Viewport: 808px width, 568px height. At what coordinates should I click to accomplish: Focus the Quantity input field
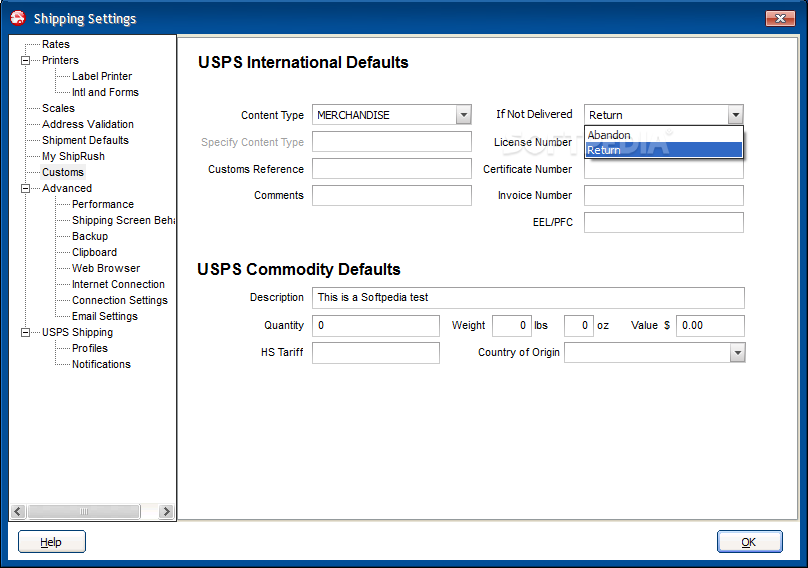point(376,325)
